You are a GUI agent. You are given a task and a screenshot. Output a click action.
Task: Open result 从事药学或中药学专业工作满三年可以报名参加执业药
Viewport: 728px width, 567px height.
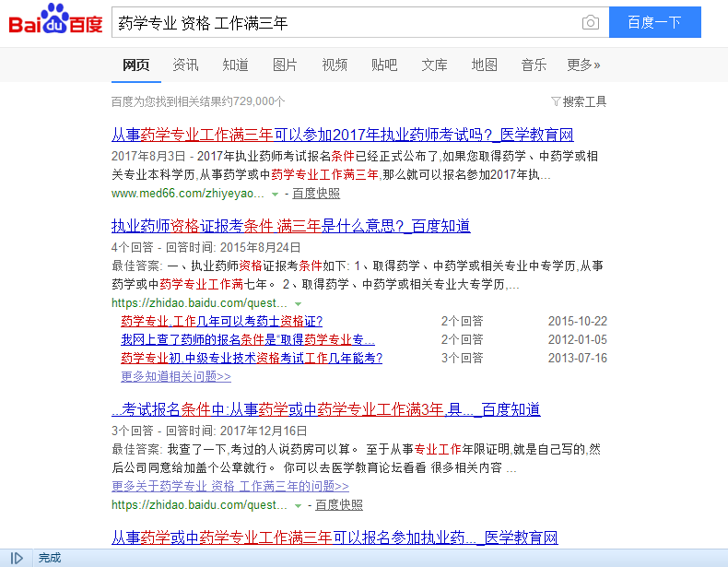tap(335, 537)
